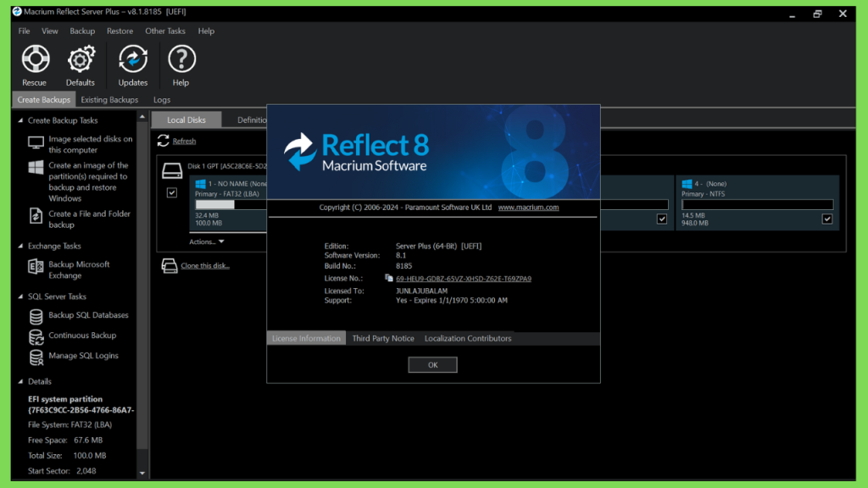Select Image selected disks on this computer
This screenshot has height=488, width=868.
(90, 144)
